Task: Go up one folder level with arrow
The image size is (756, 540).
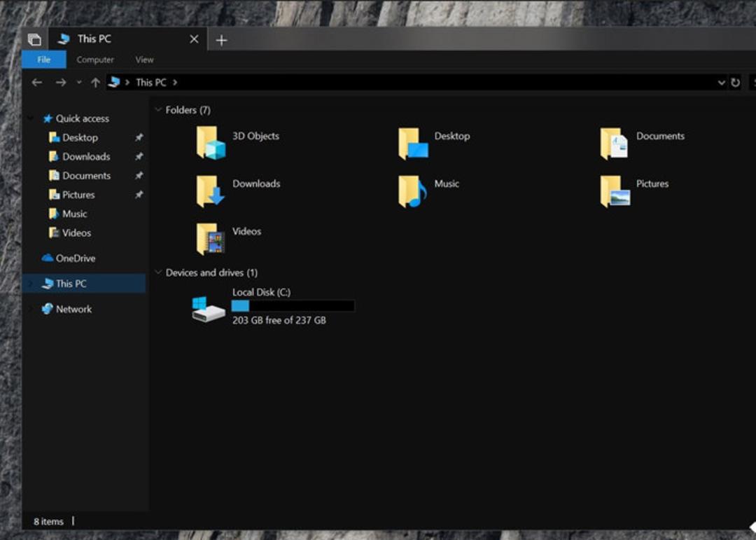Action: 95,83
